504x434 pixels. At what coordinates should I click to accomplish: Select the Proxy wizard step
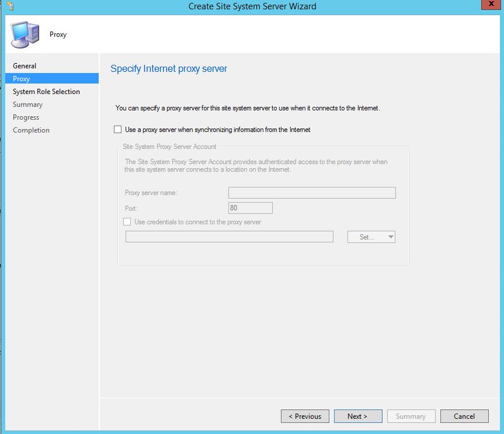click(x=22, y=78)
